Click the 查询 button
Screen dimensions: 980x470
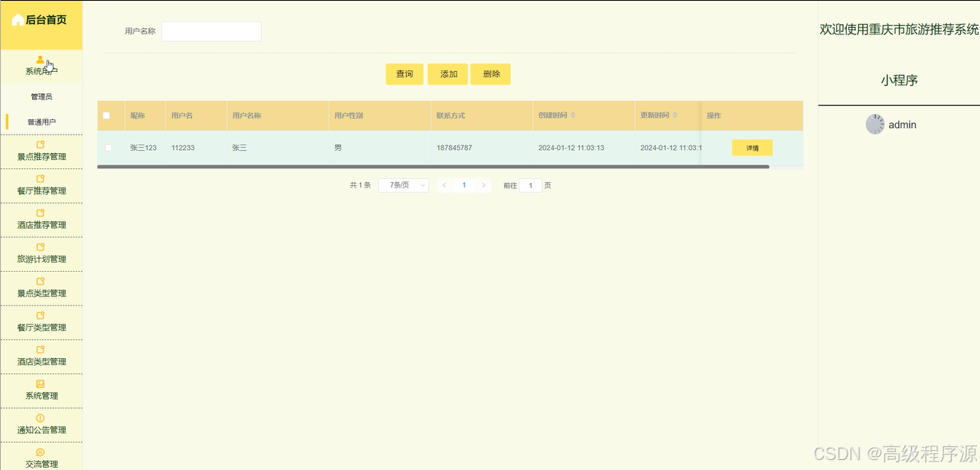coord(404,74)
